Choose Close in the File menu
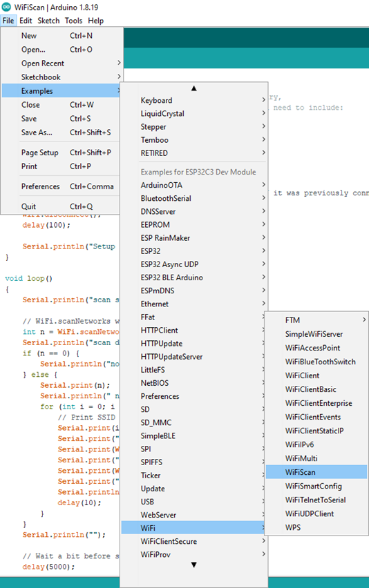The width and height of the screenshot is (369, 588). (x=61, y=105)
